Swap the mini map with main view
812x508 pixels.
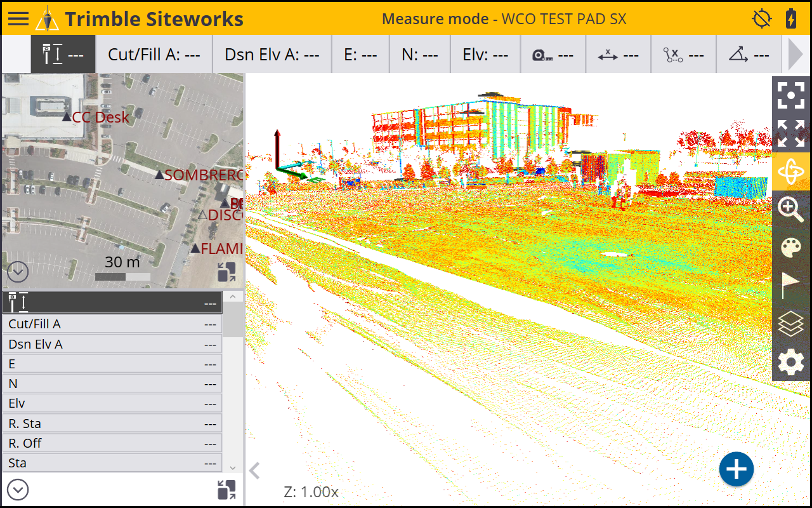click(226, 272)
